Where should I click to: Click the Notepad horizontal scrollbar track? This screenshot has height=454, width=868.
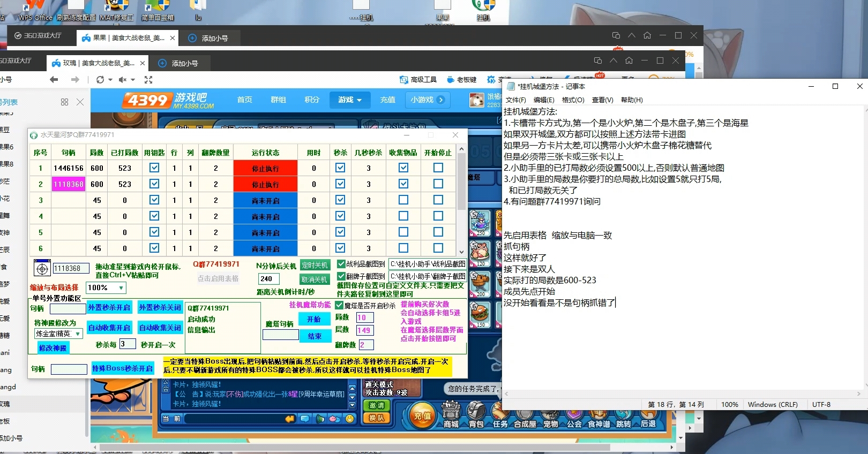683,394
